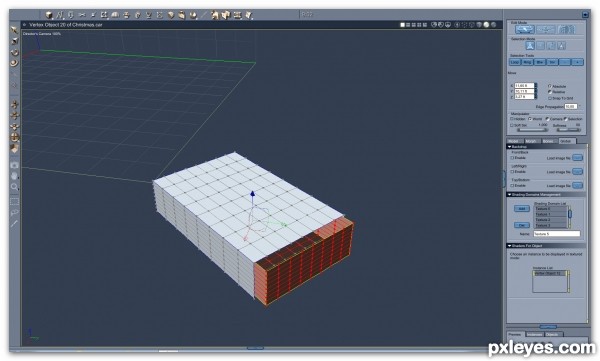The height and width of the screenshot is (361, 600).
Task: Open the Bones tab
Action: [549, 141]
